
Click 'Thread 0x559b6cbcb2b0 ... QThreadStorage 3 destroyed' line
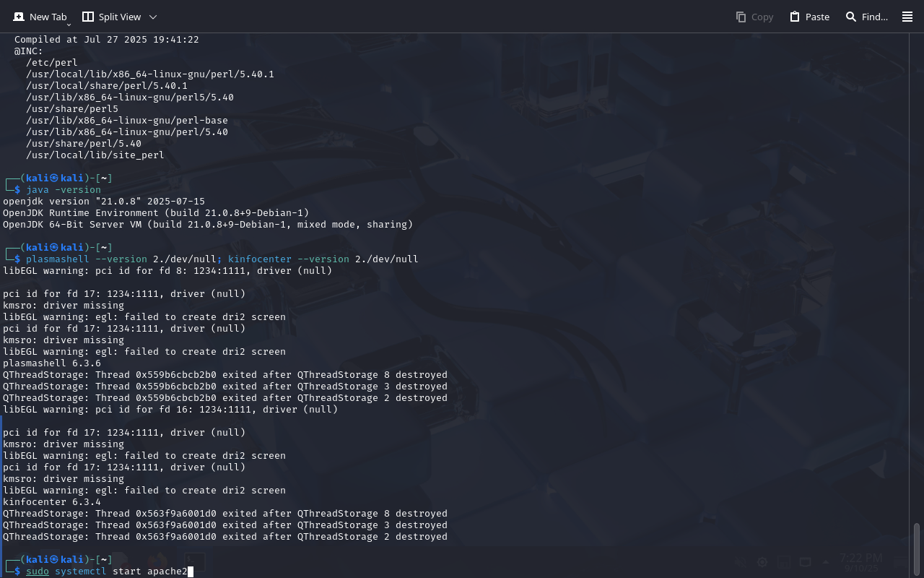225,387
